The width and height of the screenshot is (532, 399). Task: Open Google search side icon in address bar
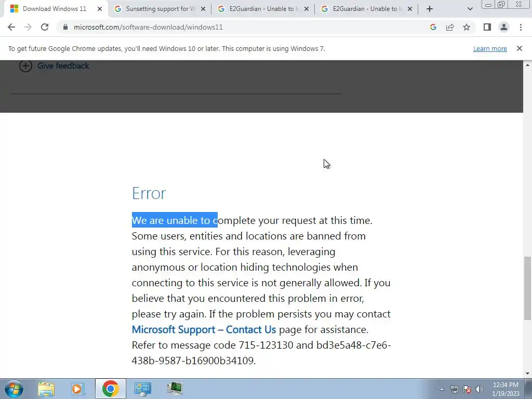tap(433, 27)
